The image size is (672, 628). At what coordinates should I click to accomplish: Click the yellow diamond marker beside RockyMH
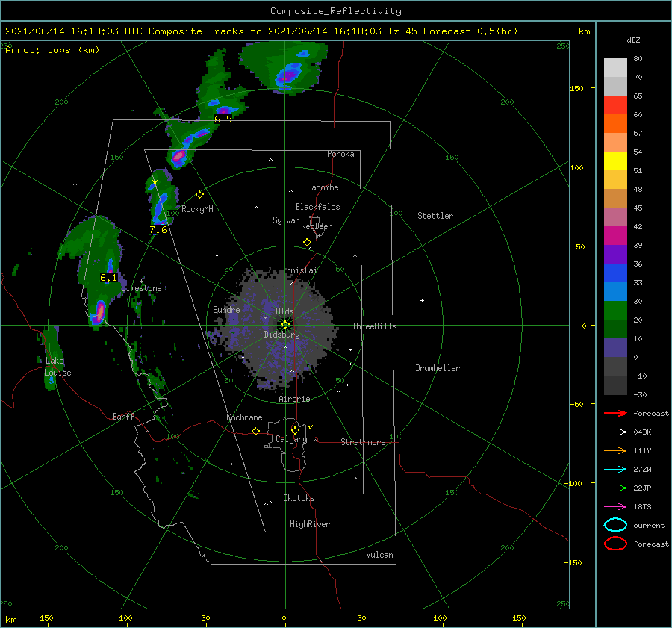[199, 195]
